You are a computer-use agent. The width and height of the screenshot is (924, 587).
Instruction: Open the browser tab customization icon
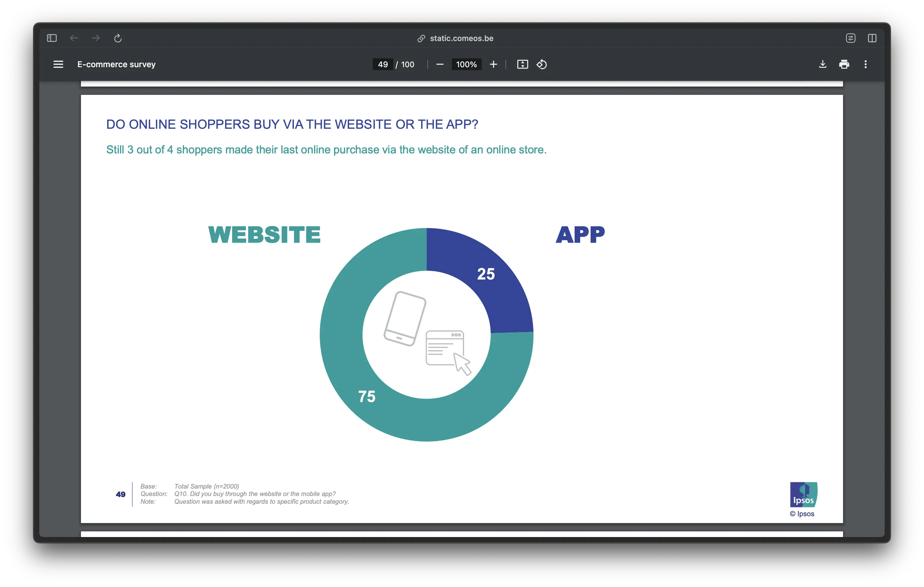point(850,38)
